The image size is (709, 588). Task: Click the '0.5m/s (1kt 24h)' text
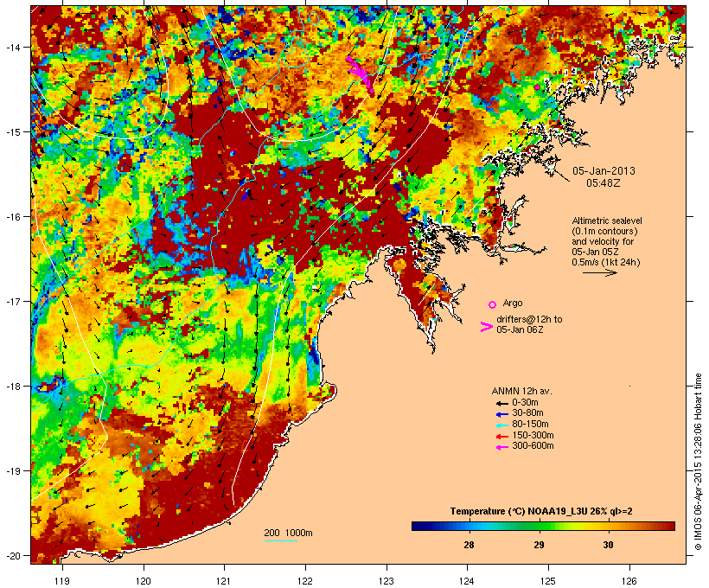[606, 262]
